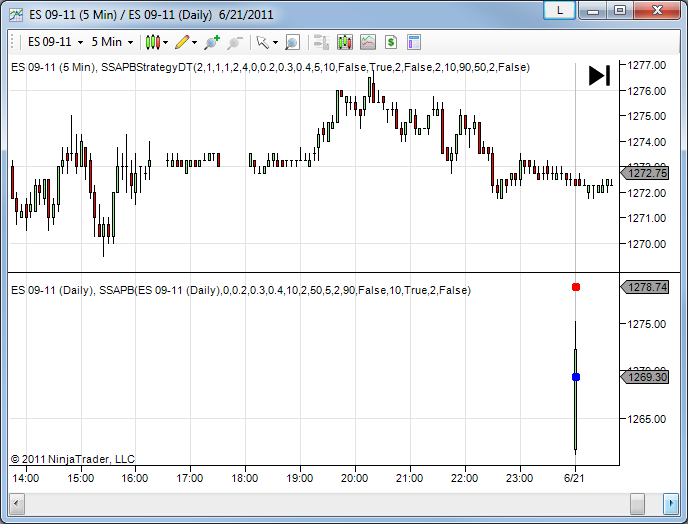Click the red dot marker on daily panel
The image size is (688, 524).
576,287
